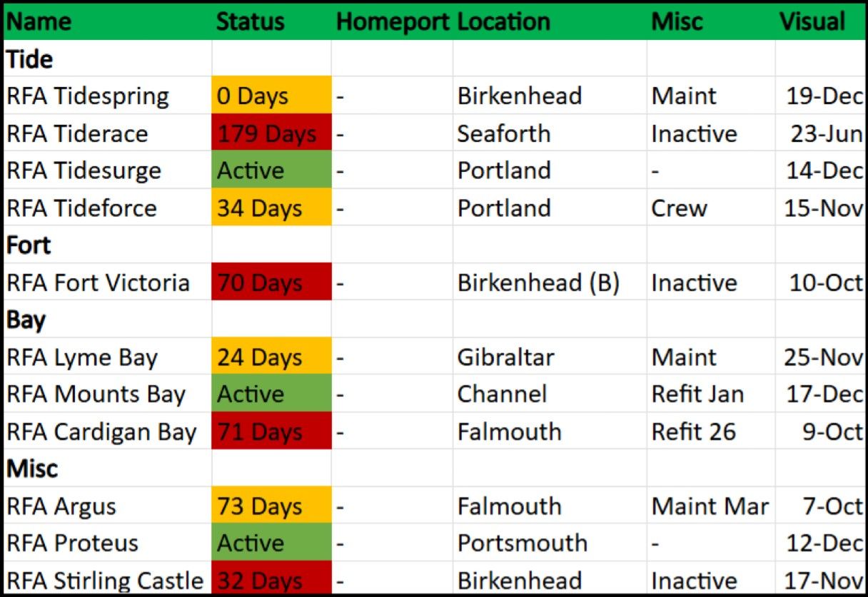Select the RFA Tidespring name cell
This screenshot has height=597, width=868.
tap(88, 96)
